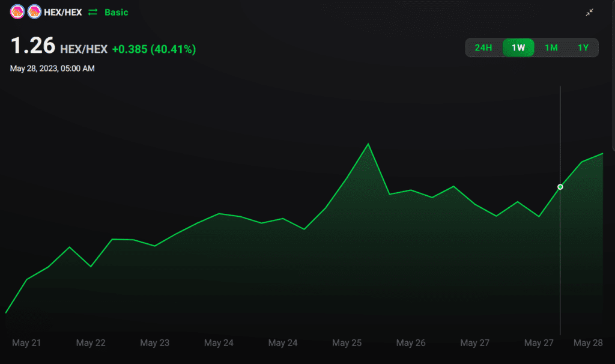The width and height of the screenshot is (615, 364).
Task: Switch chart to Basic view
Action: (117, 12)
